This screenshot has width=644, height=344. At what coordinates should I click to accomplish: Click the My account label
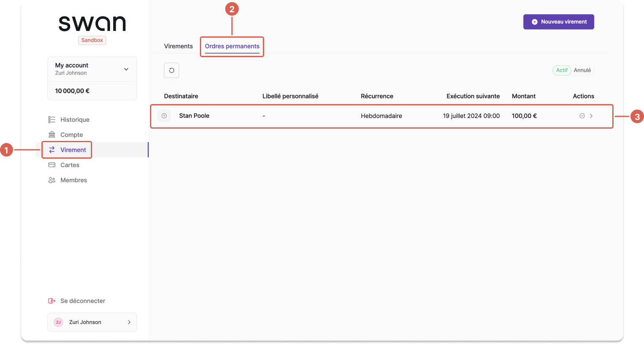click(72, 65)
